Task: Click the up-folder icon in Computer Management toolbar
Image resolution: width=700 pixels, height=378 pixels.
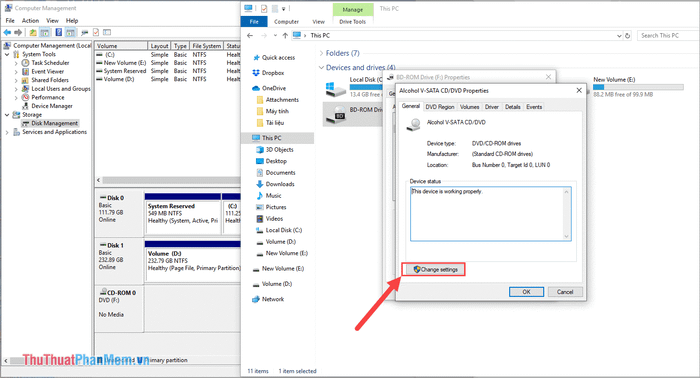Action: click(x=33, y=32)
